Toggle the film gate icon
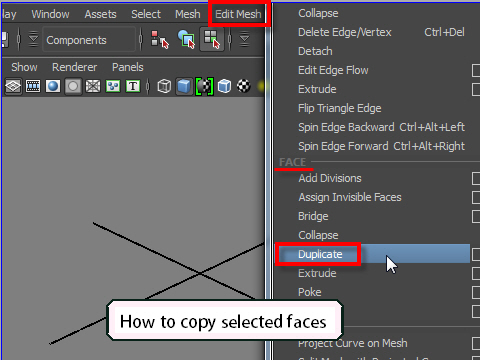Screen dimensions: 480x360 coord(33,86)
